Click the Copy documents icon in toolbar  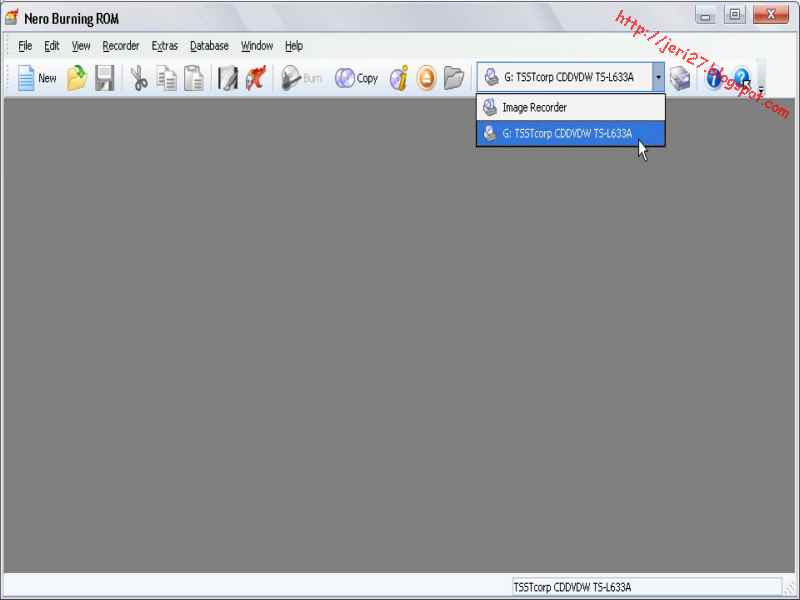coord(166,78)
